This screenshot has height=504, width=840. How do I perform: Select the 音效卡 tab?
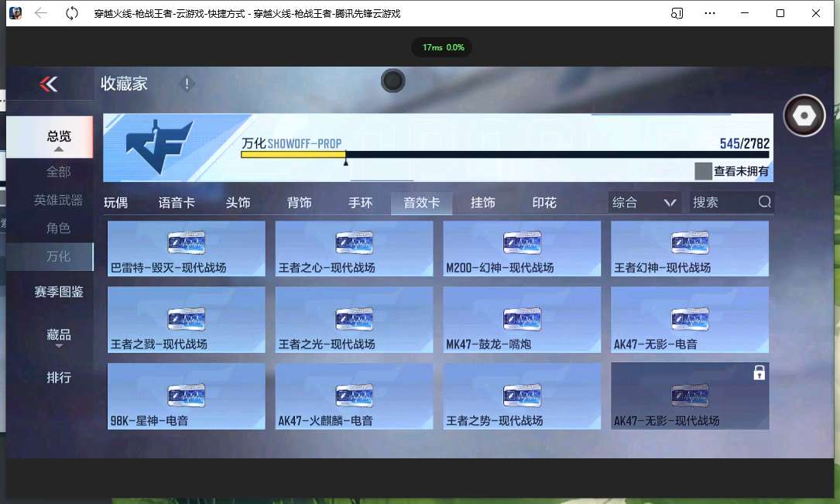point(422,203)
